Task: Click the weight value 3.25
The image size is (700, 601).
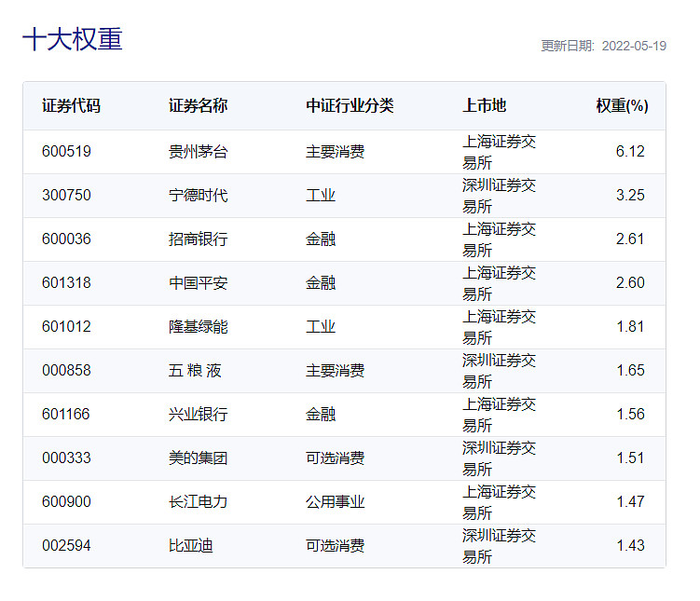Action: [x=630, y=195]
